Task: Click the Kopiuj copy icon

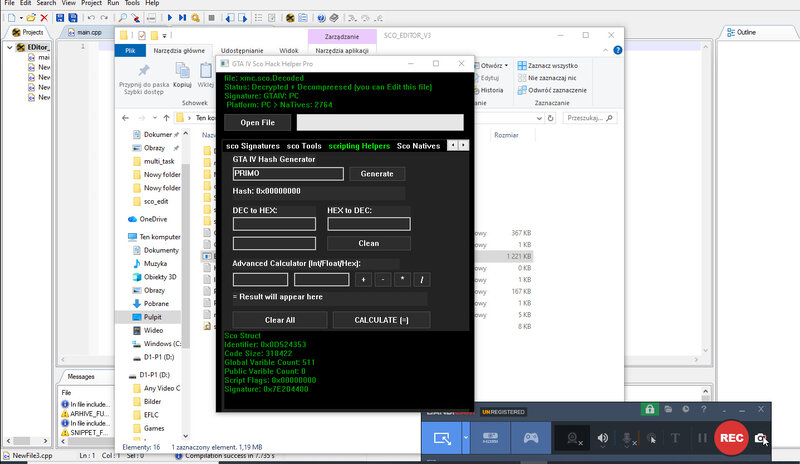Action: click(182, 75)
